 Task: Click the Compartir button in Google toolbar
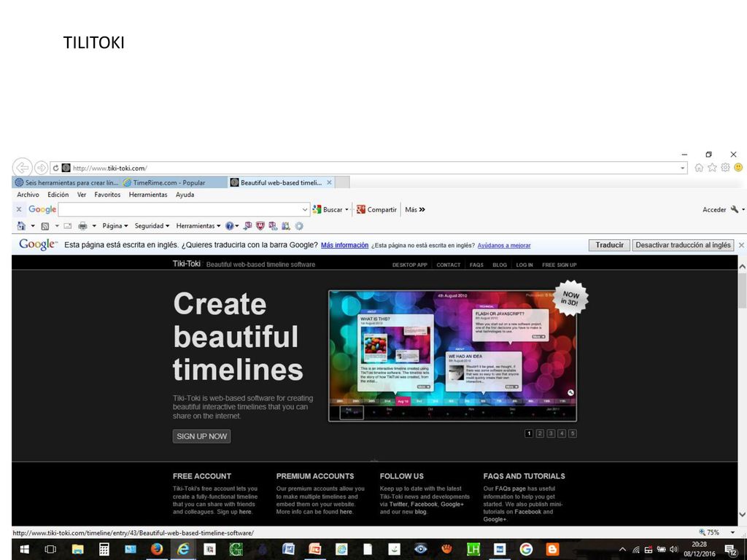(376, 209)
